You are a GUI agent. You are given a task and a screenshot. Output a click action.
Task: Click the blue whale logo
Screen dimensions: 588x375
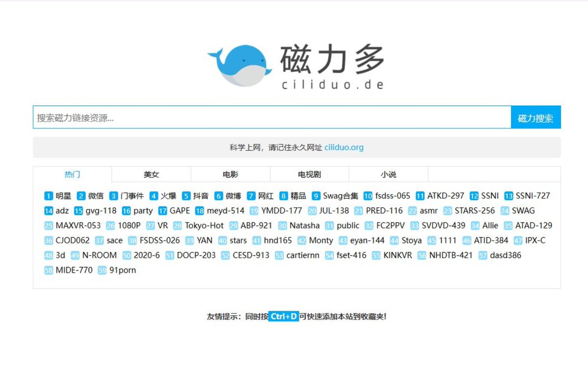pos(239,65)
